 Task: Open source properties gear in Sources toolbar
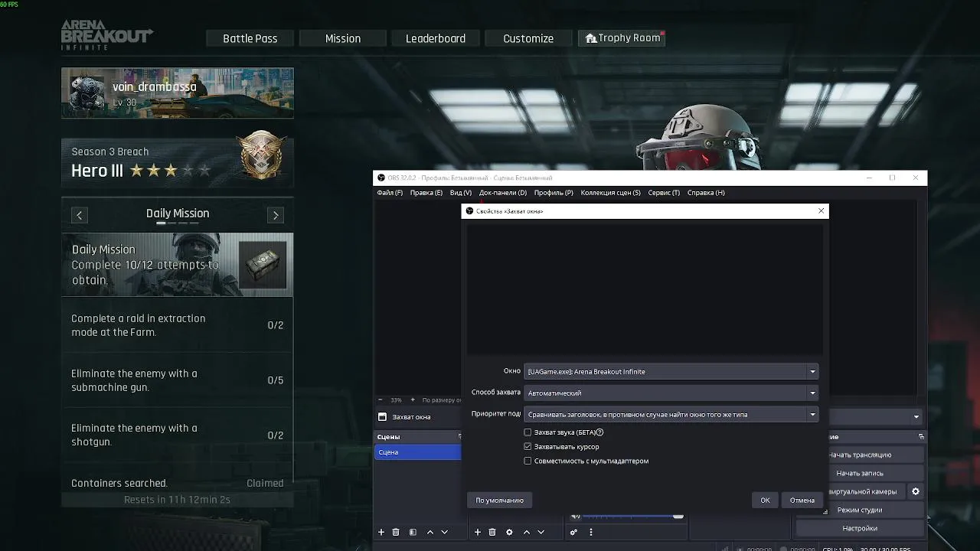[x=509, y=532]
